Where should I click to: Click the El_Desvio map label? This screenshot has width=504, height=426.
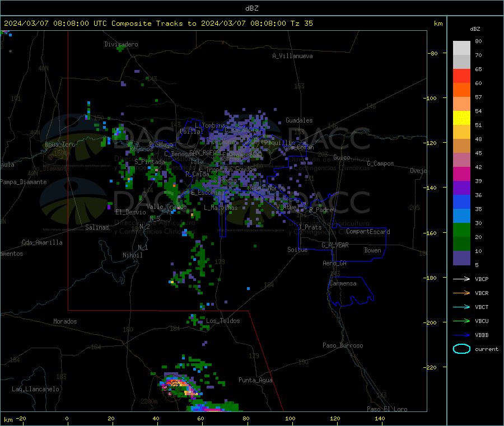click(131, 212)
